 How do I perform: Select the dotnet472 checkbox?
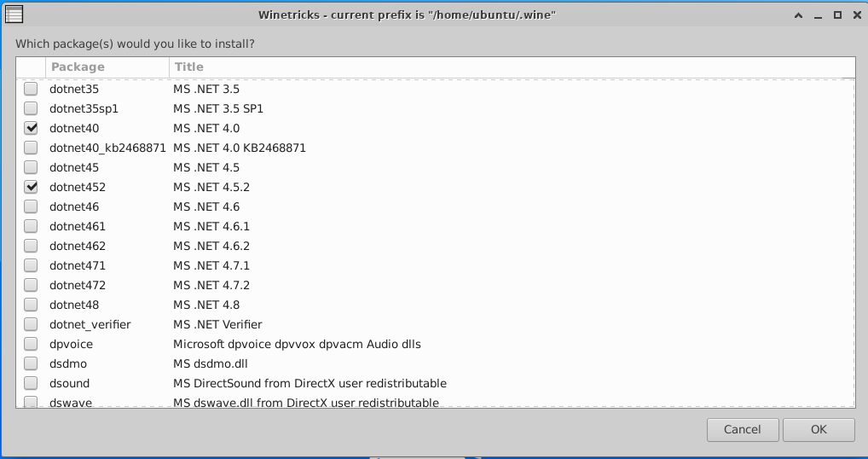31,285
